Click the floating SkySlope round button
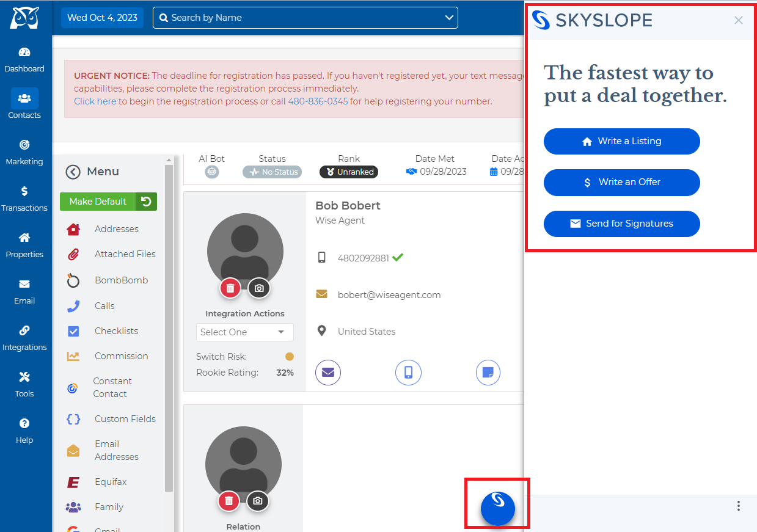 pyautogui.click(x=498, y=508)
